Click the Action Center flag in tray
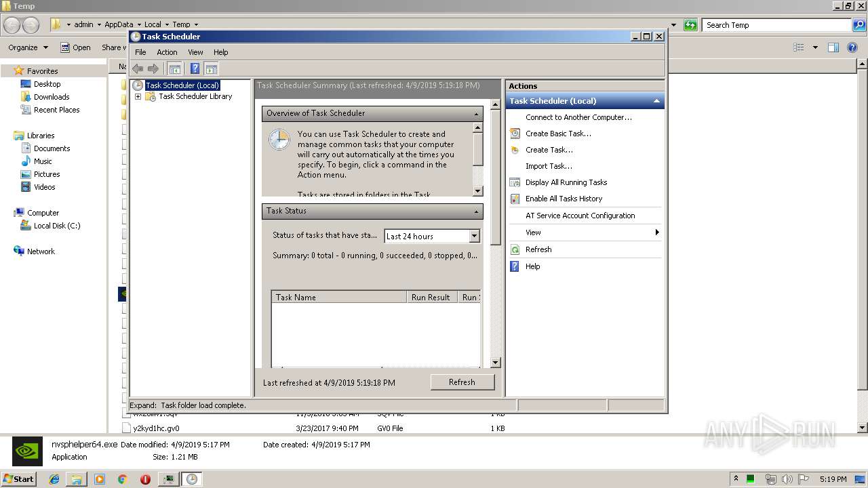Screen dimensions: 868x488 804,479
